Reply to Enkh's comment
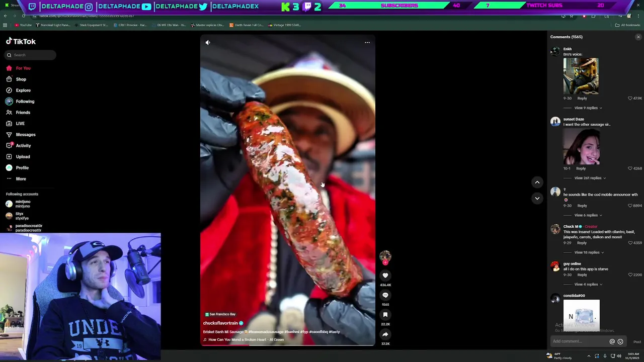The height and width of the screenshot is (362, 644). (582, 99)
